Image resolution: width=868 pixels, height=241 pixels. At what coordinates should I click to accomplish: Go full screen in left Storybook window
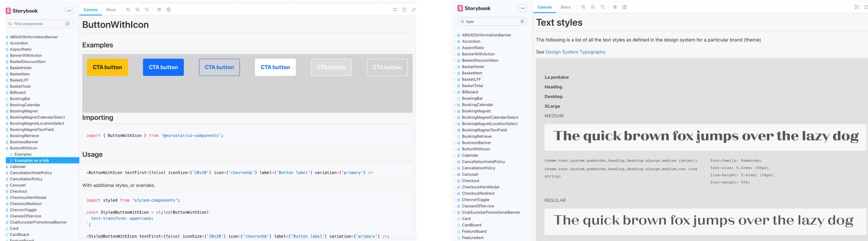click(x=395, y=10)
